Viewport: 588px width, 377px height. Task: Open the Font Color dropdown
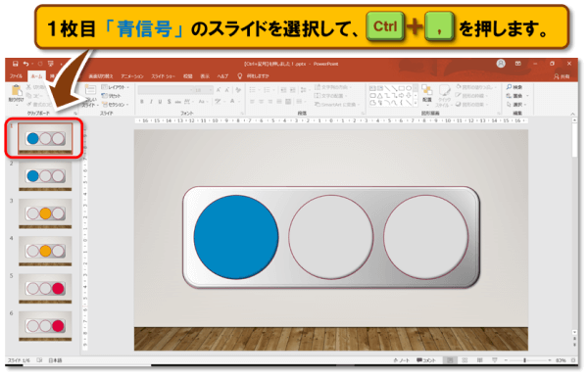pos(234,102)
